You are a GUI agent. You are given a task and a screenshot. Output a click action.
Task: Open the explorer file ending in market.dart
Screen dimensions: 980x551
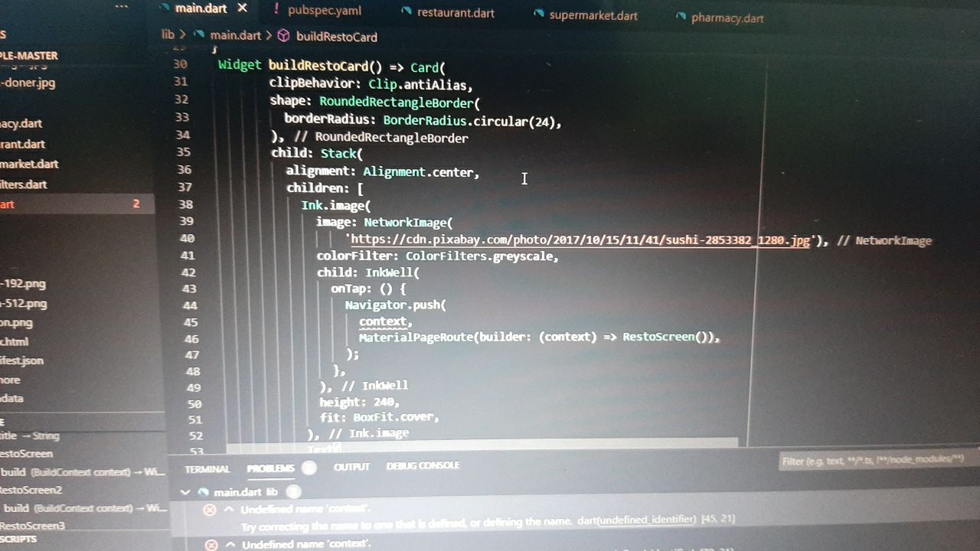pos(29,164)
